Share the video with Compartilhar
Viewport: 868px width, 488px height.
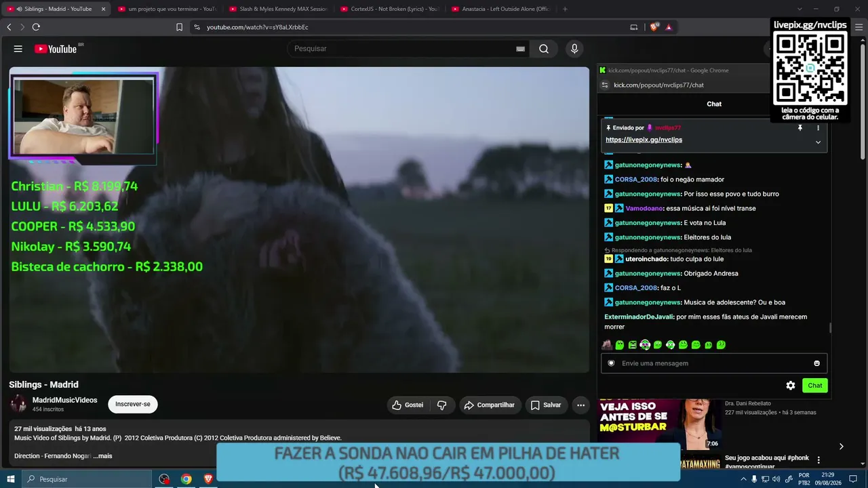490,405
